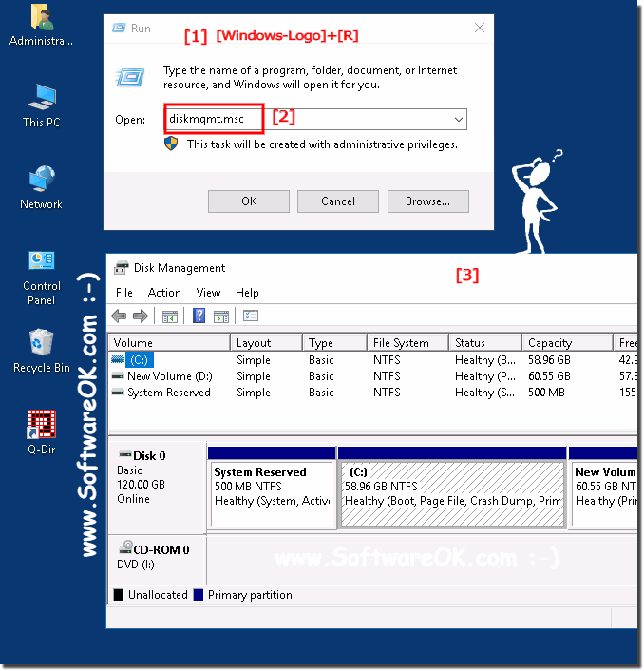The image size is (644, 671).
Task: Click OK in the Run dialog
Action: [x=249, y=201]
